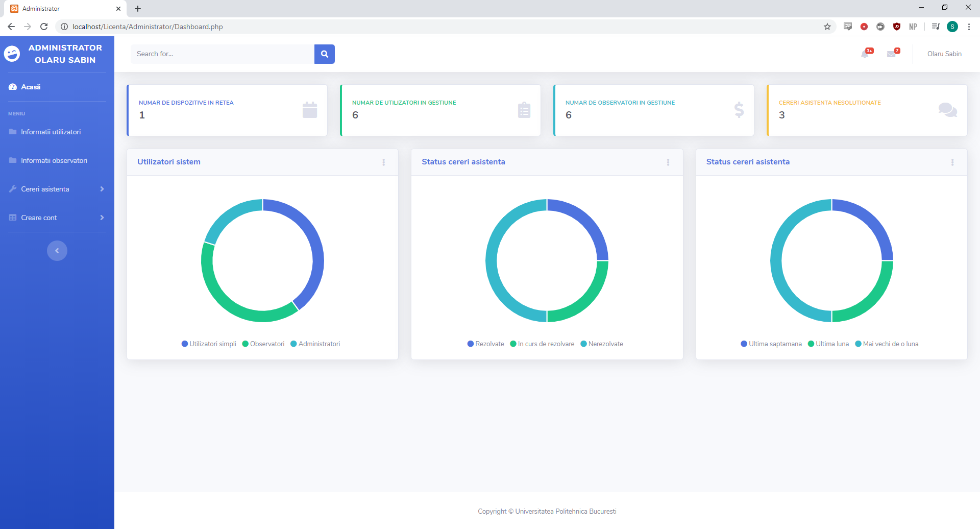The width and height of the screenshot is (980, 529).
Task: Click the search magnifier button
Action: (324, 54)
